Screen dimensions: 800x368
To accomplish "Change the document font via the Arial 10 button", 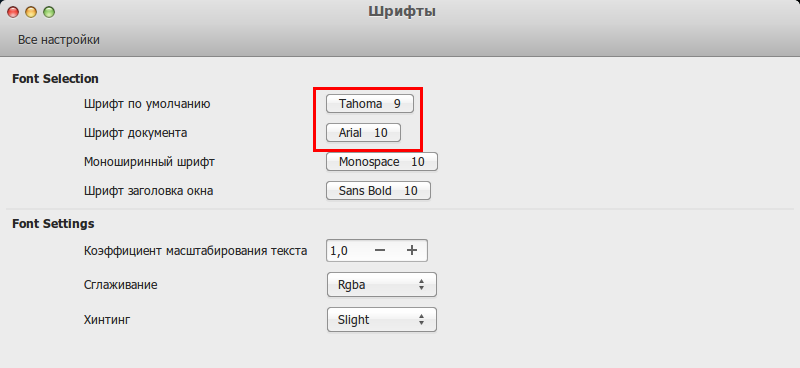I will (363, 133).
